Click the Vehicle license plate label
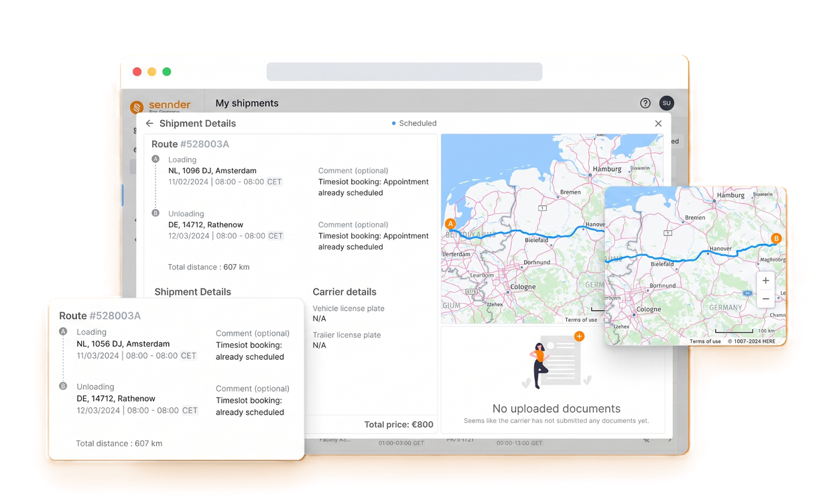831x504 pixels. tap(348, 309)
